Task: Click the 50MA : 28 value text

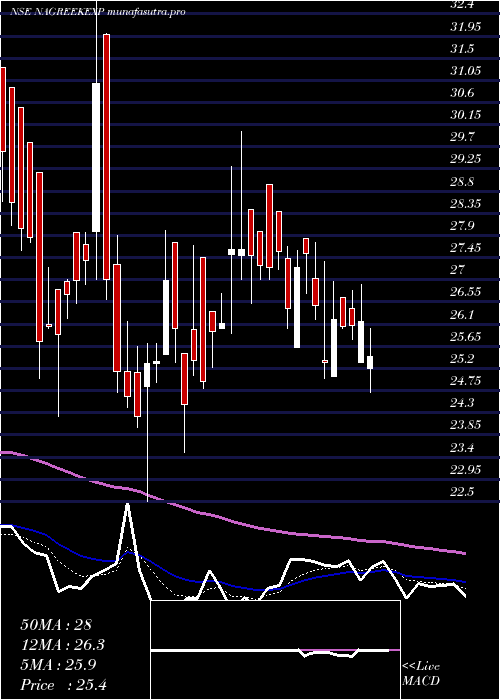Action: [56, 625]
